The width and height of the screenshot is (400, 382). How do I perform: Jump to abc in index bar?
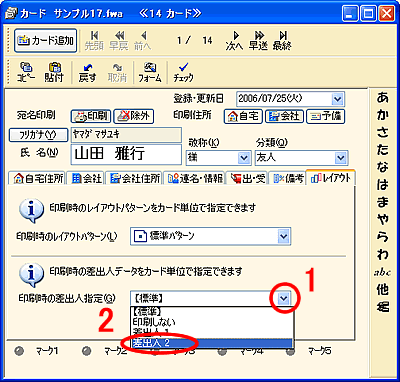[x=382, y=273]
